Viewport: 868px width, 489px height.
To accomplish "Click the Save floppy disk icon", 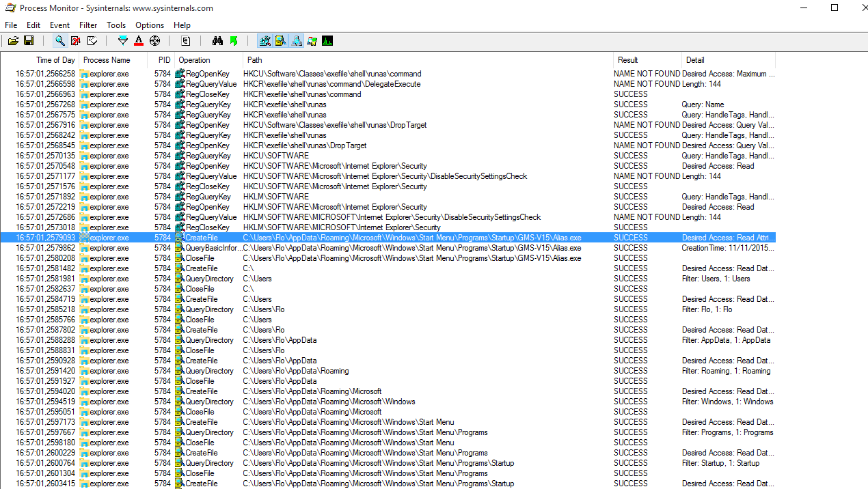I will (29, 41).
